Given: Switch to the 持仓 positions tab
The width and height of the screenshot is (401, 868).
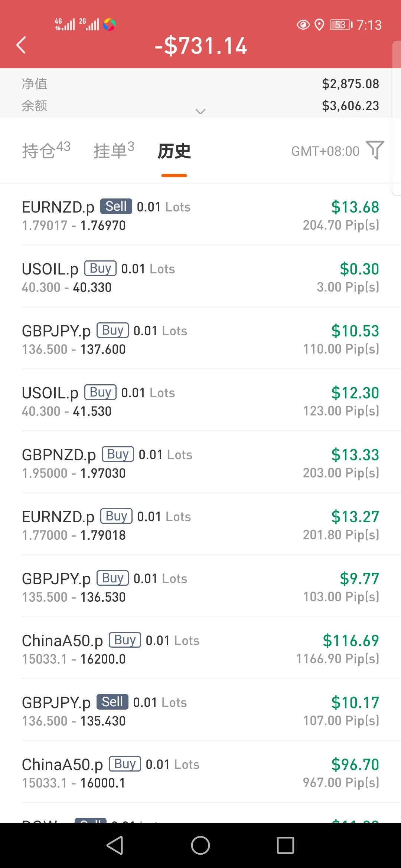Looking at the screenshot, I should pos(46,151).
